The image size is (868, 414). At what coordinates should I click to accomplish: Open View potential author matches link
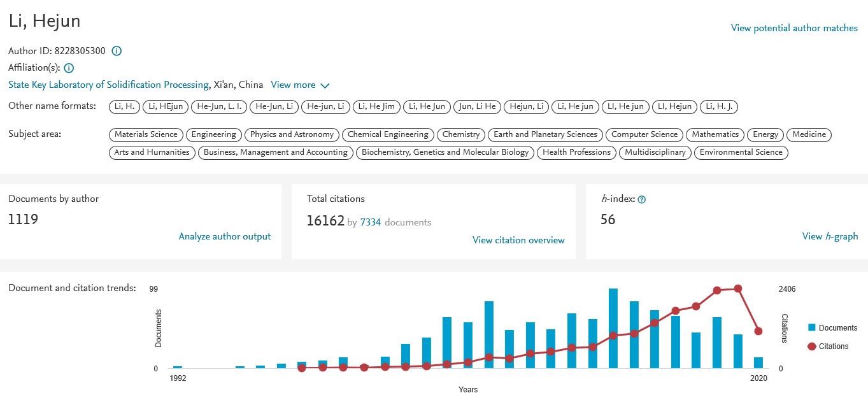[x=793, y=28]
